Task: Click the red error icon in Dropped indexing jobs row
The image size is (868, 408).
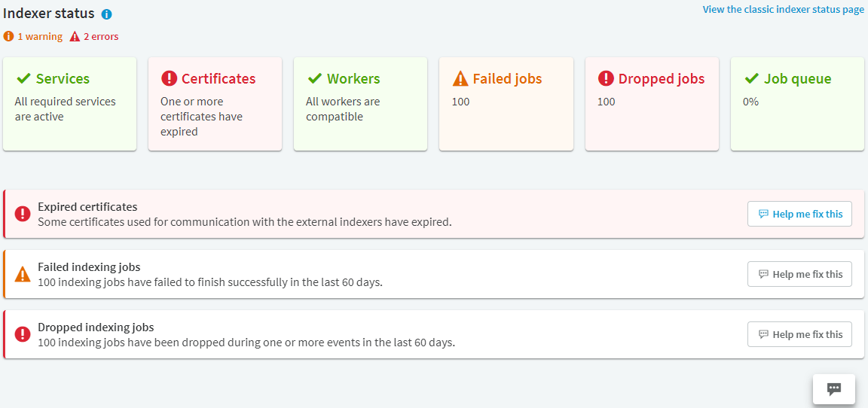Action: pyautogui.click(x=23, y=334)
